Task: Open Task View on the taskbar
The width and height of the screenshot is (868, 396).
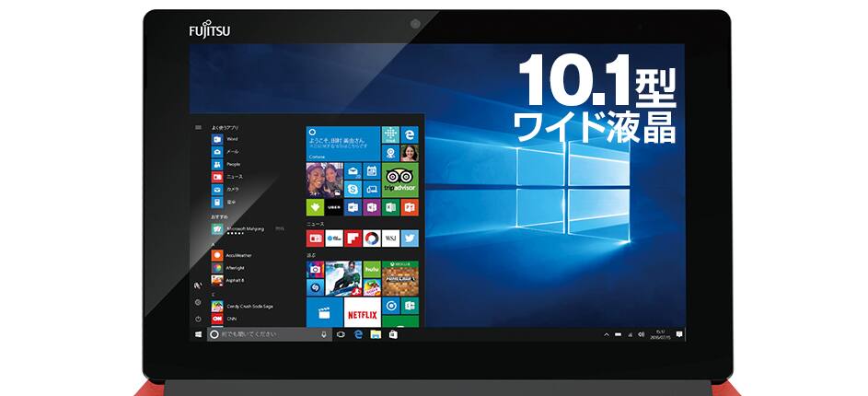Action: coord(341,334)
